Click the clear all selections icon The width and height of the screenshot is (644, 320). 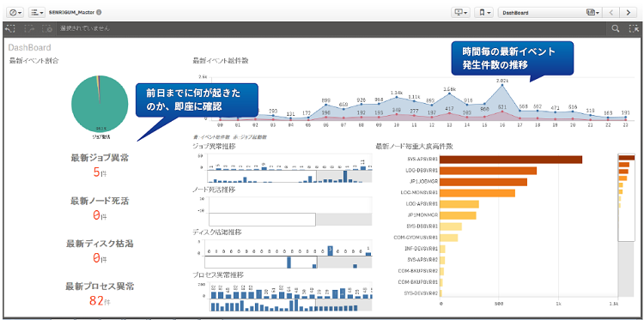tap(47, 28)
